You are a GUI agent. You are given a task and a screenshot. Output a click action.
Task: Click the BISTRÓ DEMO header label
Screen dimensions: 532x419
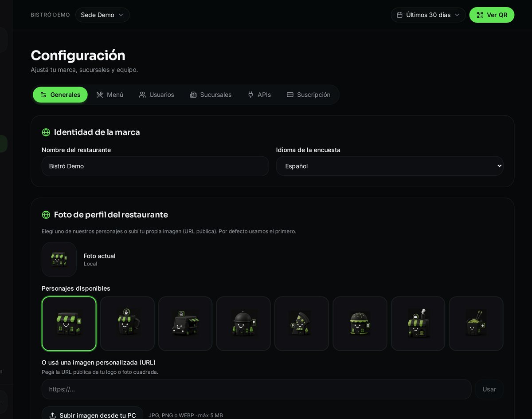click(x=50, y=15)
